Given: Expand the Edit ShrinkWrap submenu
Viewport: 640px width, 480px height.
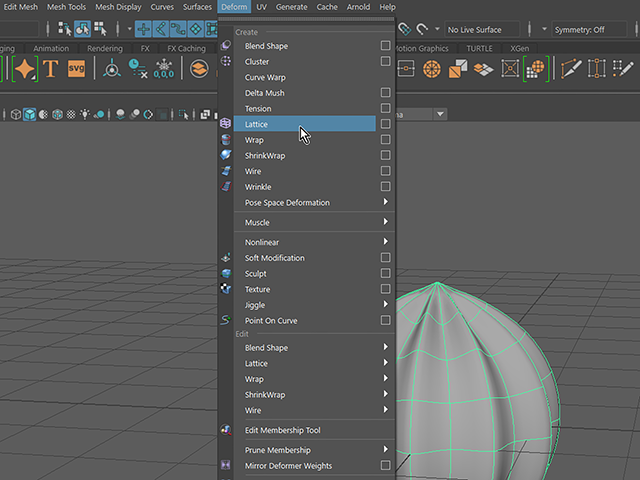Looking at the screenshot, I should pyautogui.click(x=314, y=394).
